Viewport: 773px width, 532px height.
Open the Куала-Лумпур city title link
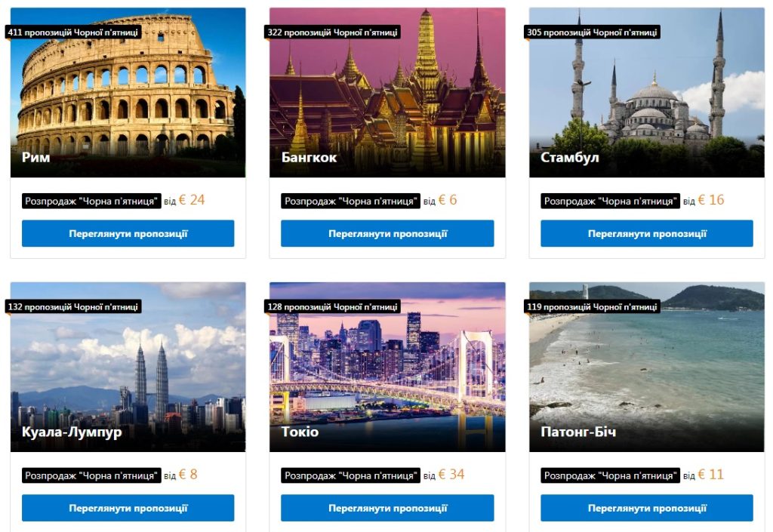[72, 432]
